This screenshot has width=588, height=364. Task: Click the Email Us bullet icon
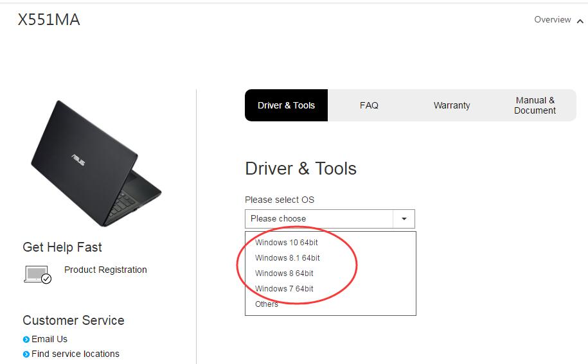coord(26,340)
